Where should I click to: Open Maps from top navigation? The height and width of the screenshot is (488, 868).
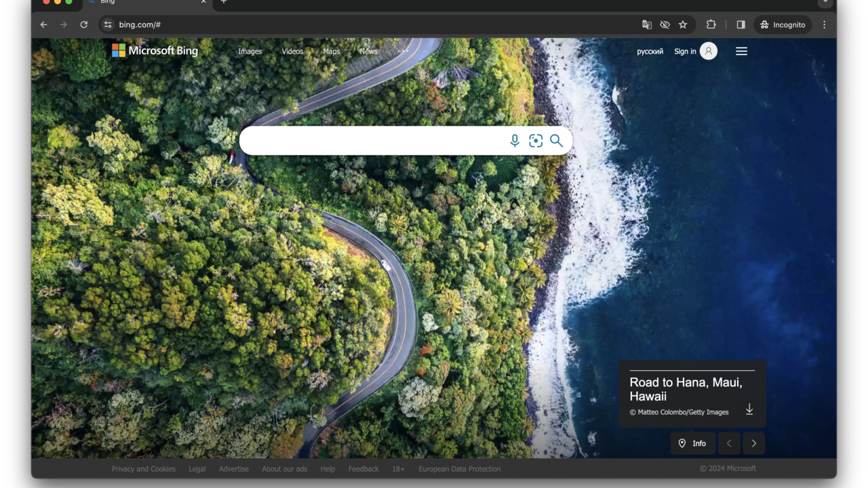pyautogui.click(x=332, y=52)
